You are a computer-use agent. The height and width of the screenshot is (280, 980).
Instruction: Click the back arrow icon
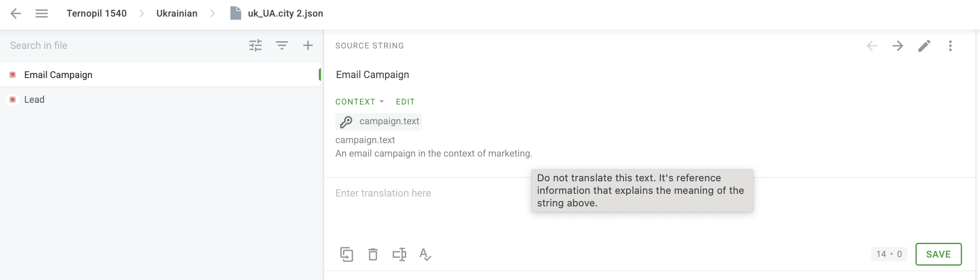point(16,13)
